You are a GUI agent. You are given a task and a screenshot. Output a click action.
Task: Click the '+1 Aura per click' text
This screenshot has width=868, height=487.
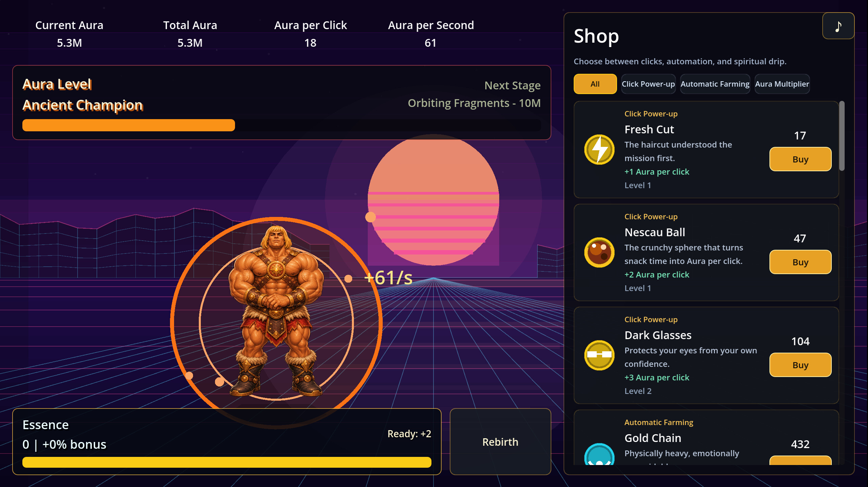[657, 172]
